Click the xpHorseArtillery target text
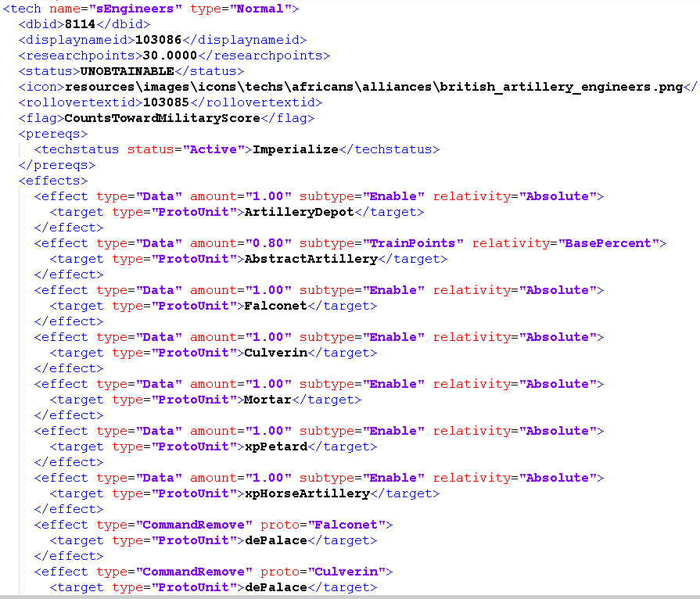 tap(307, 493)
